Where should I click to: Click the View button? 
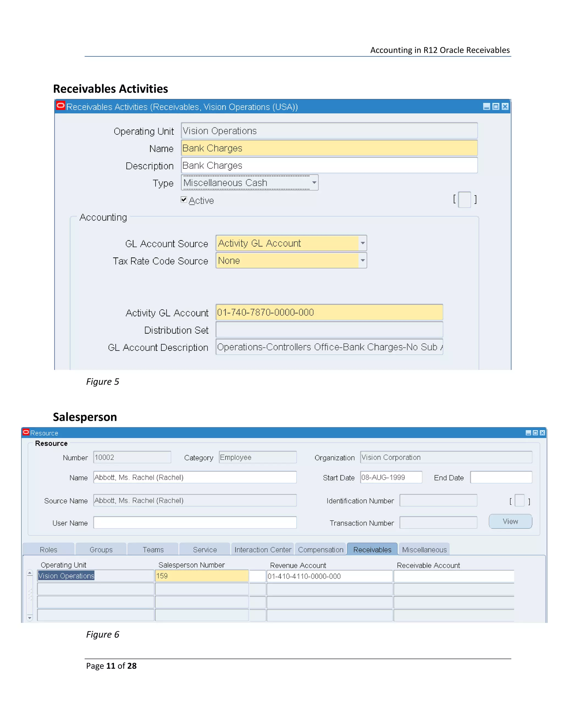[x=510, y=521]
